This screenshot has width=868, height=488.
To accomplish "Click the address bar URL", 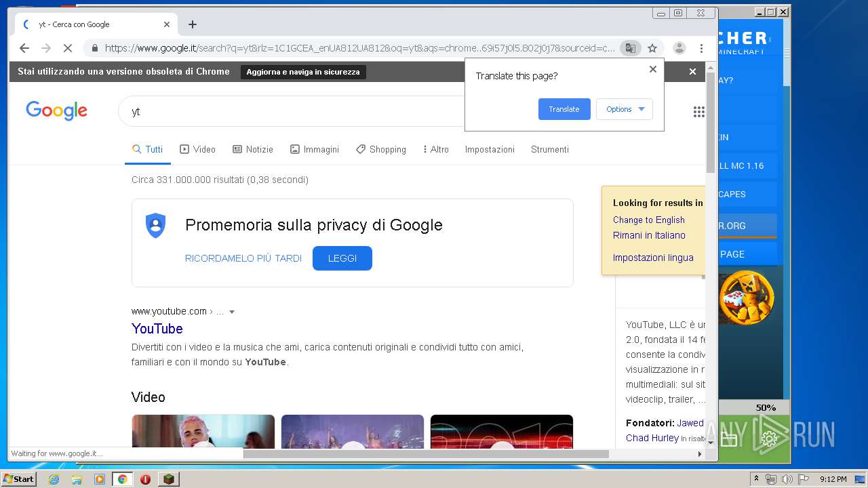I will [x=359, y=48].
